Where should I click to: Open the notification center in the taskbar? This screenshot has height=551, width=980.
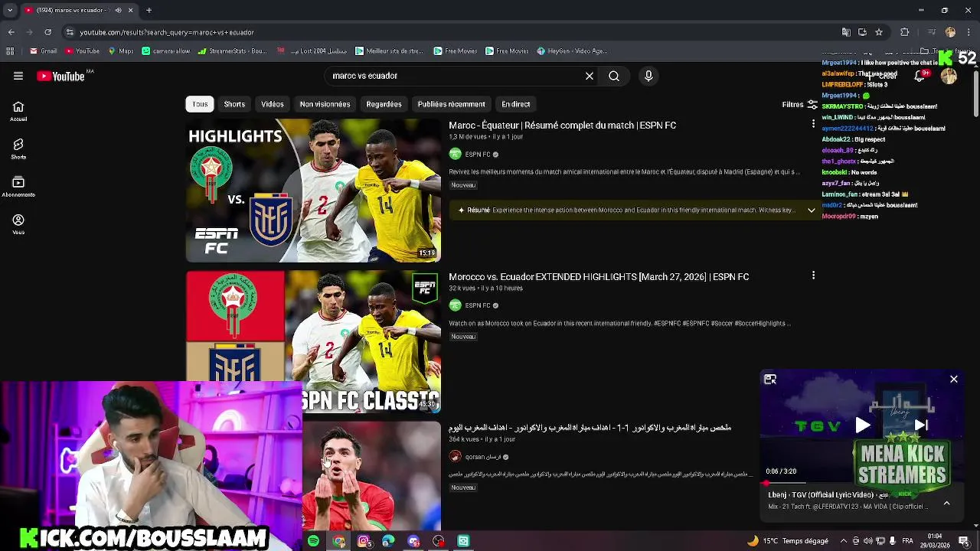[x=964, y=541]
